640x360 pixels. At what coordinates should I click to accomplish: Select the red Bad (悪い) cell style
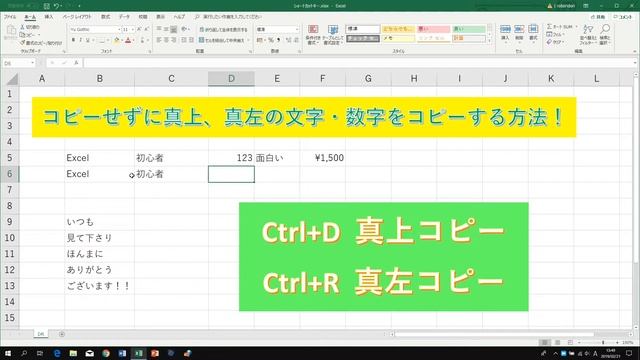tap(433, 29)
